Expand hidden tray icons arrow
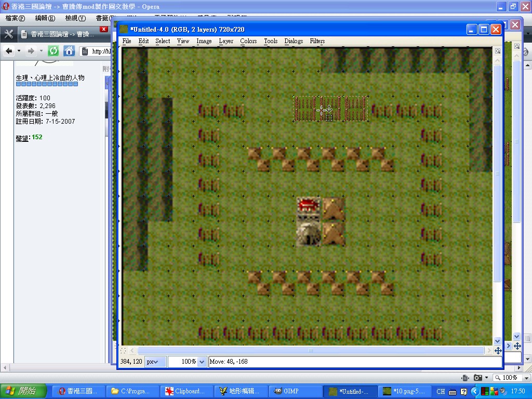 click(474, 392)
